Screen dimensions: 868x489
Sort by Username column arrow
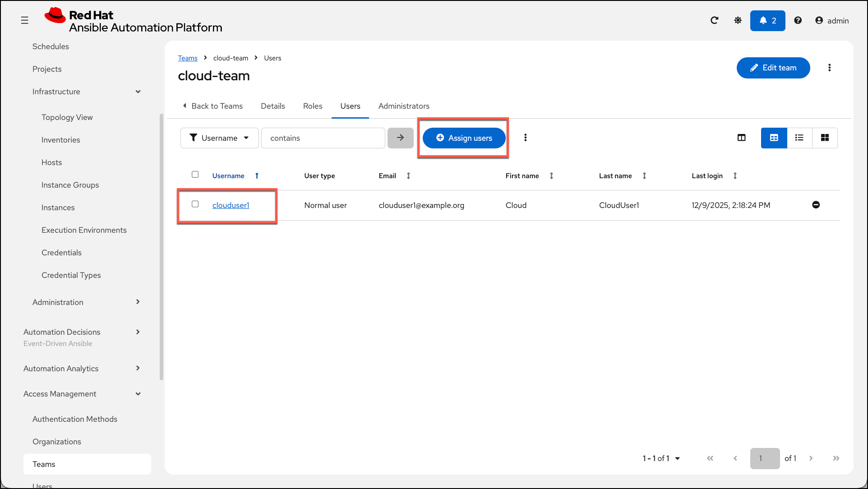(x=257, y=176)
